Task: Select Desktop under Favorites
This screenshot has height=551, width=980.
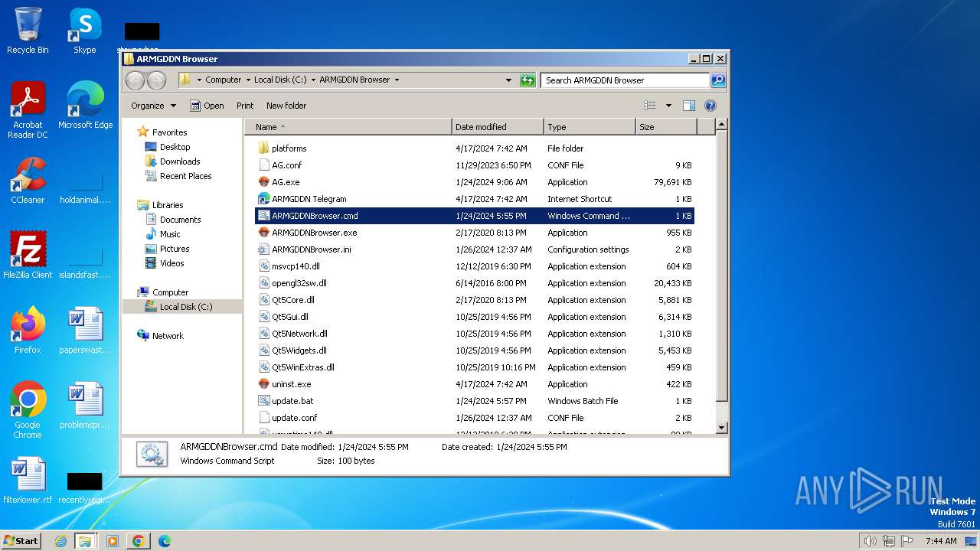Action: pyautogui.click(x=175, y=147)
